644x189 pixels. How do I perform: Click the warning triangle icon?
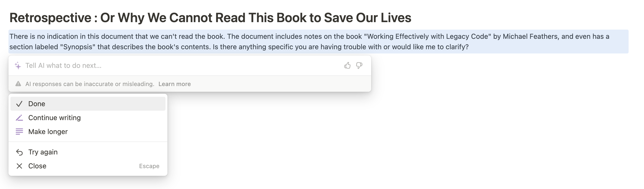18,84
